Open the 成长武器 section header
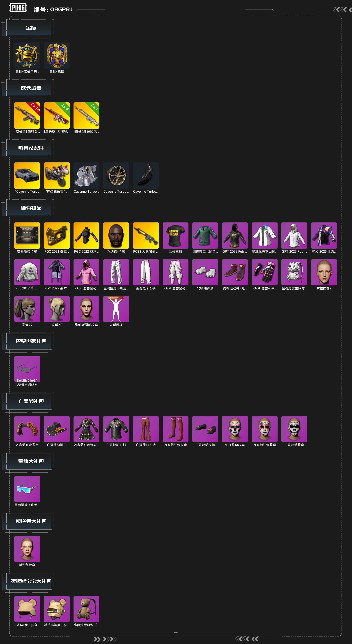 [31, 88]
